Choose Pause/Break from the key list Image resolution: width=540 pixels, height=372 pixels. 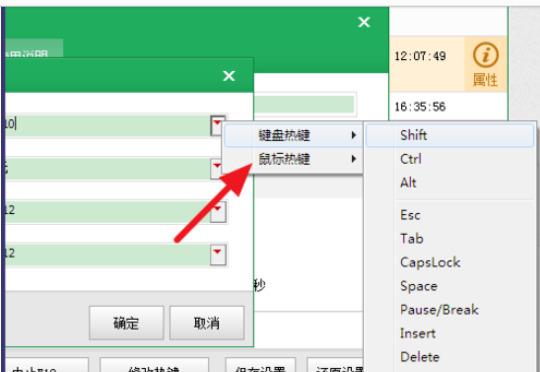click(450, 310)
